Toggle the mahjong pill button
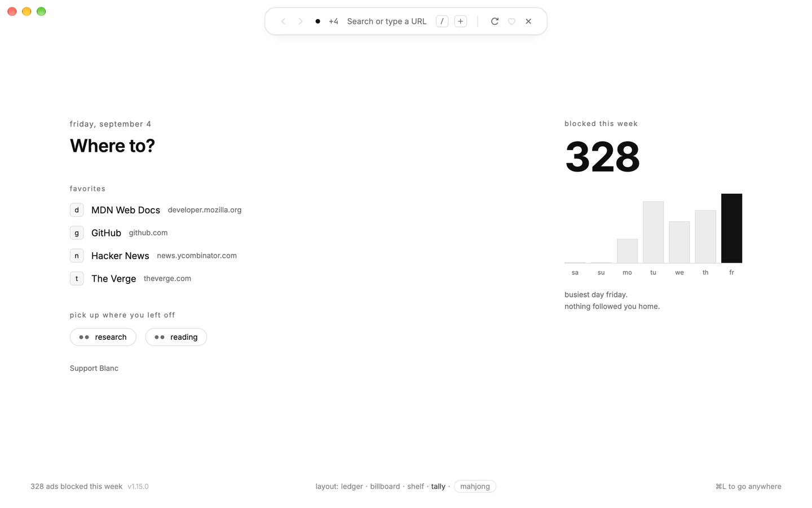The width and height of the screenshot is (812, 508). pos(475,487)
